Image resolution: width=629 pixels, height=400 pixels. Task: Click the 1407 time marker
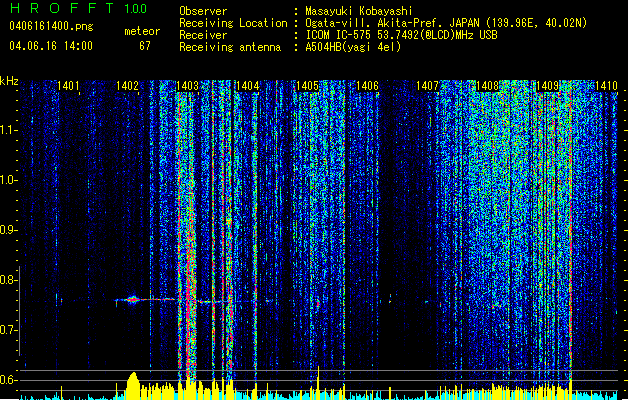(428, 86)
